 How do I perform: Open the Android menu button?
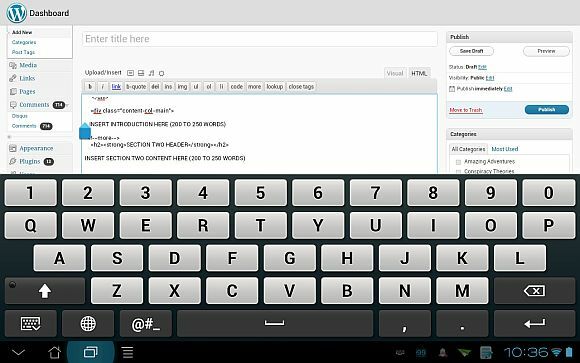(x=128, y=352)
